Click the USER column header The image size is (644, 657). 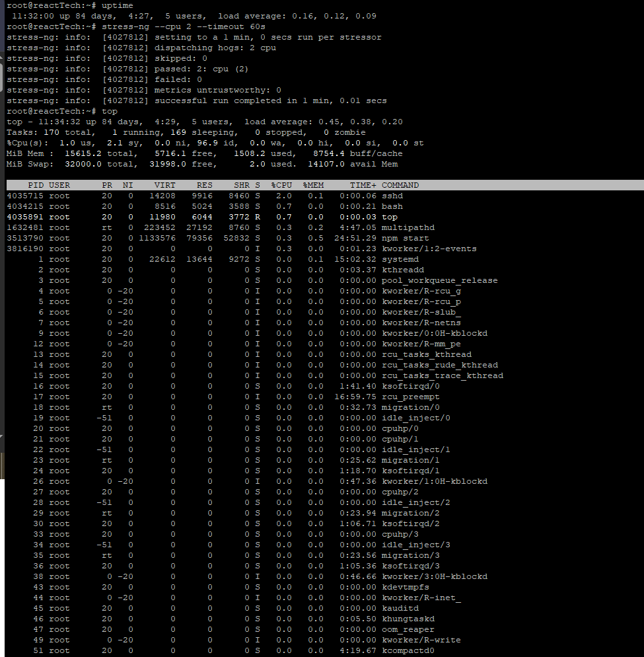tap(59, 185)
